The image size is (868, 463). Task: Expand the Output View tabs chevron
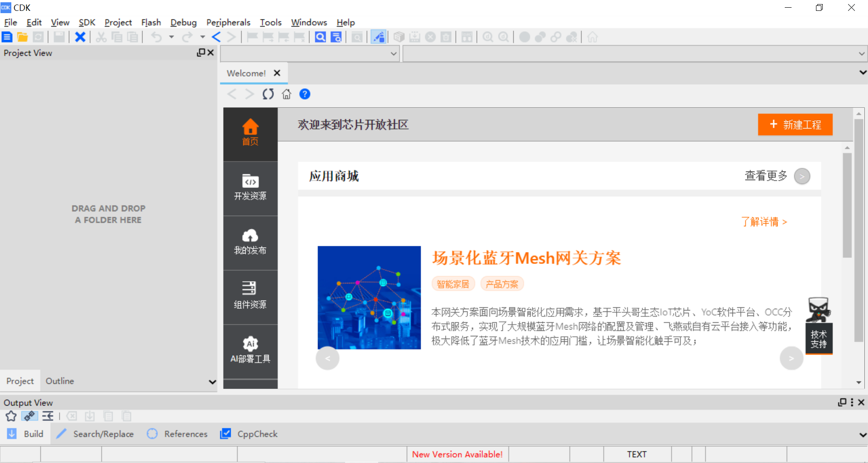(863, 434)
